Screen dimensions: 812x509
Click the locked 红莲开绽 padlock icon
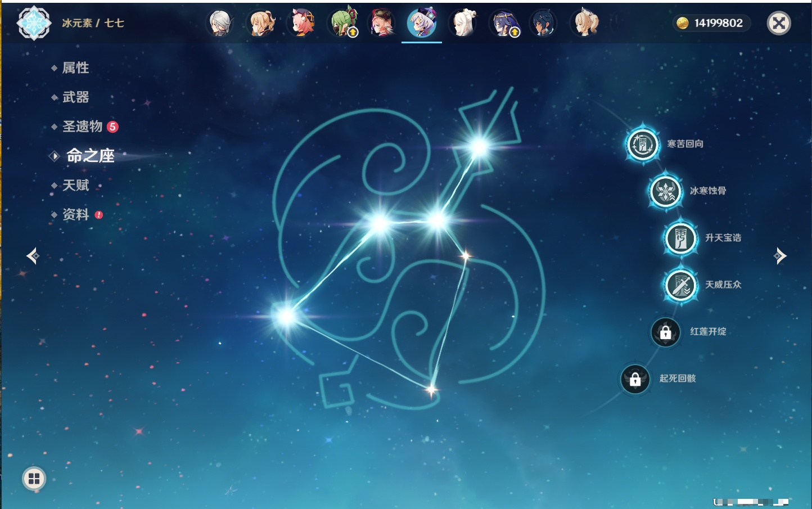tap(666, 332)
